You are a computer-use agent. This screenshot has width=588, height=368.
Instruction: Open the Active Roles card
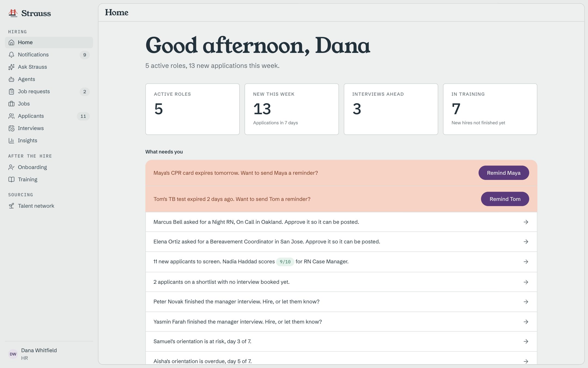pos(192,109)
